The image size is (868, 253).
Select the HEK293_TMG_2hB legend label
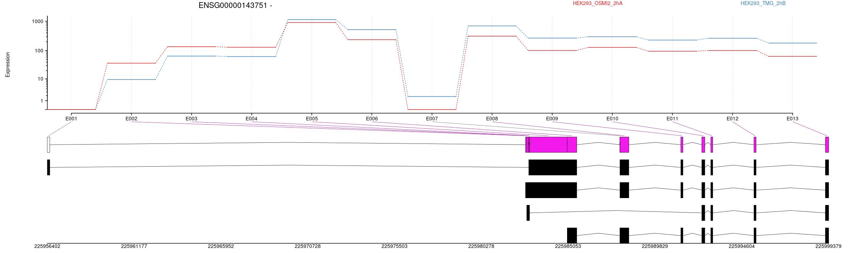(763, 3)
